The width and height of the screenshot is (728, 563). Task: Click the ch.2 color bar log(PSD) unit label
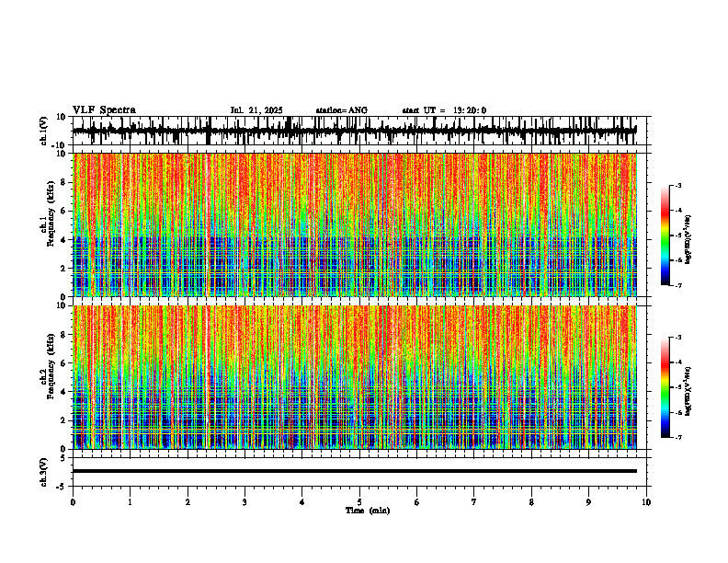[688, 392]
